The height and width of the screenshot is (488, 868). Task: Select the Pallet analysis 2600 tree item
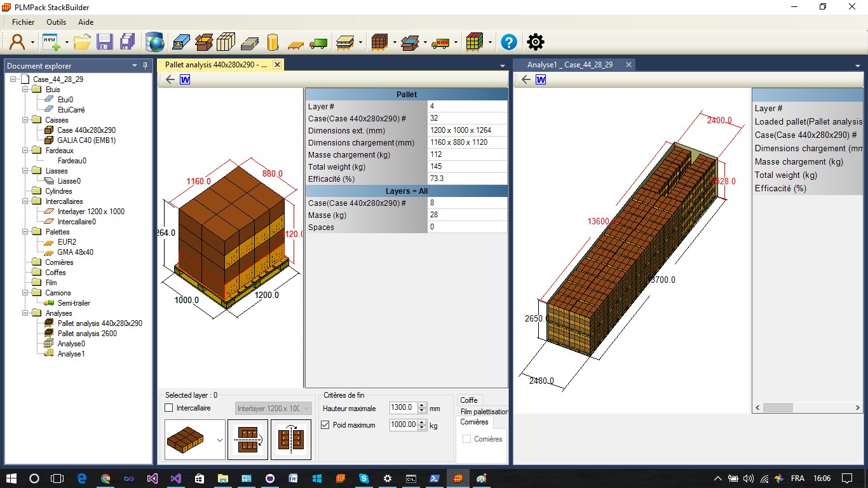pos(87,334)
